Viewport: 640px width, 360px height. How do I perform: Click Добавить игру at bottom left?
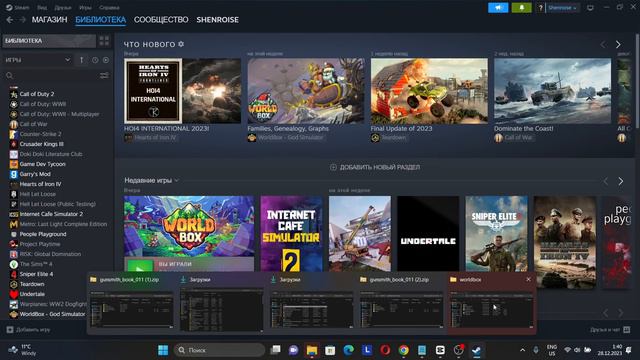[x=28, y=330]
